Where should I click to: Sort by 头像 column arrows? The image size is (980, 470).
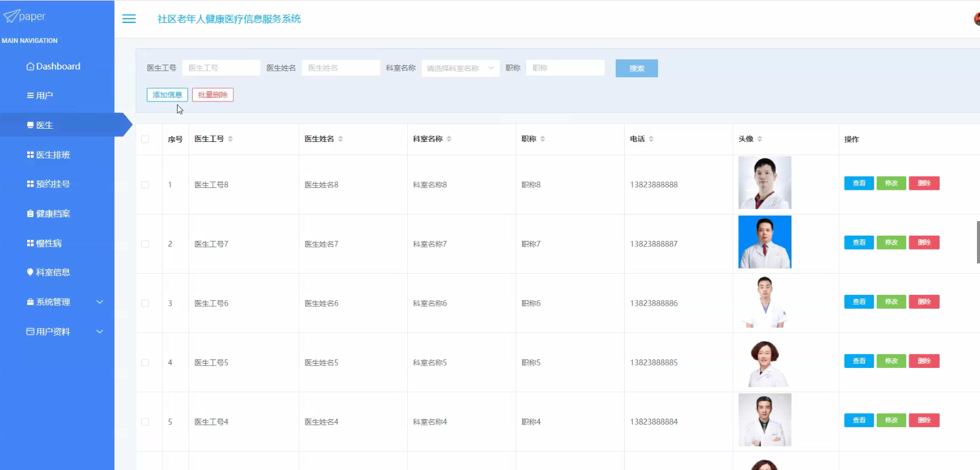[x=759, y=139]
